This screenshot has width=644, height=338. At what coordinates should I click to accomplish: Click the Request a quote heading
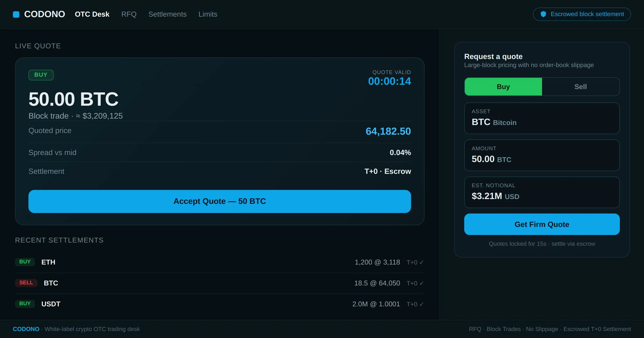pyautogui.click(x=493, y=57)
